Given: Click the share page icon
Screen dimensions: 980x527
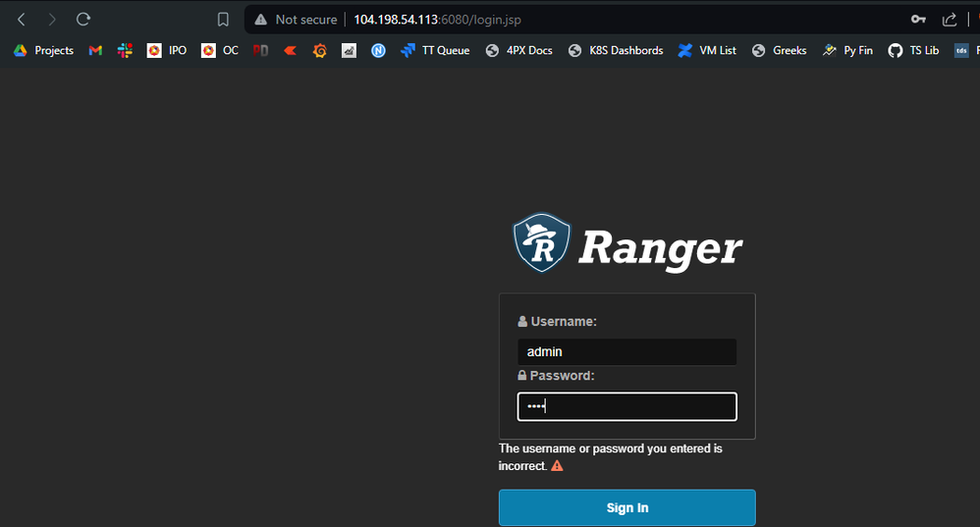Looking at the screenshot, I should point(950,20).
